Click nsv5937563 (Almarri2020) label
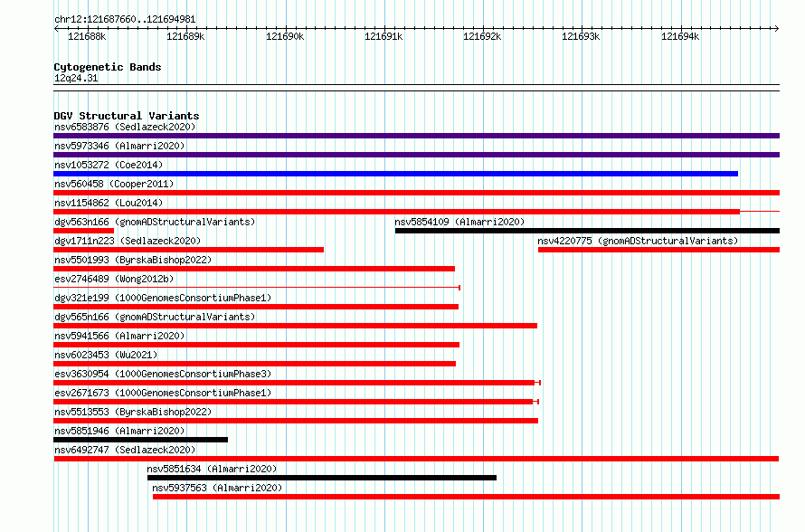 point(217,488)
